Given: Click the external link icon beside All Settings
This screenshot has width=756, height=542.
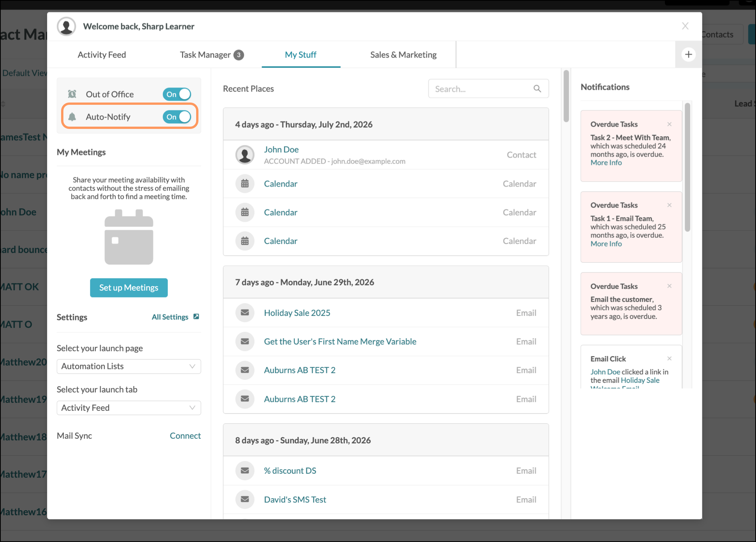Looking at the screenshot, I should click(196, 317).
